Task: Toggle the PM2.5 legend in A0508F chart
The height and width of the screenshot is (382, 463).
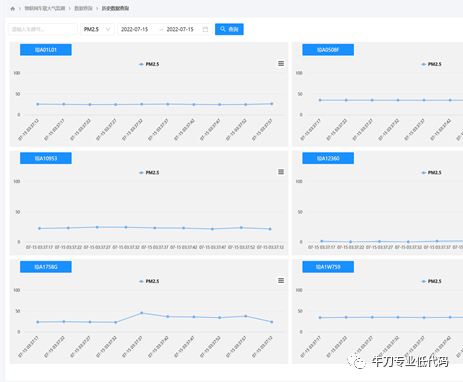Action: click(431, 64)
